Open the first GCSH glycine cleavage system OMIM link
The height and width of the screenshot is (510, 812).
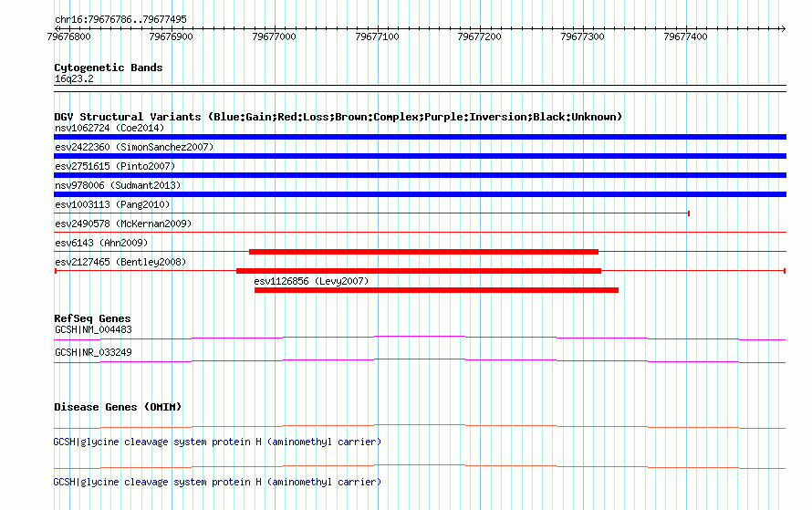click(x=217, y=442)
